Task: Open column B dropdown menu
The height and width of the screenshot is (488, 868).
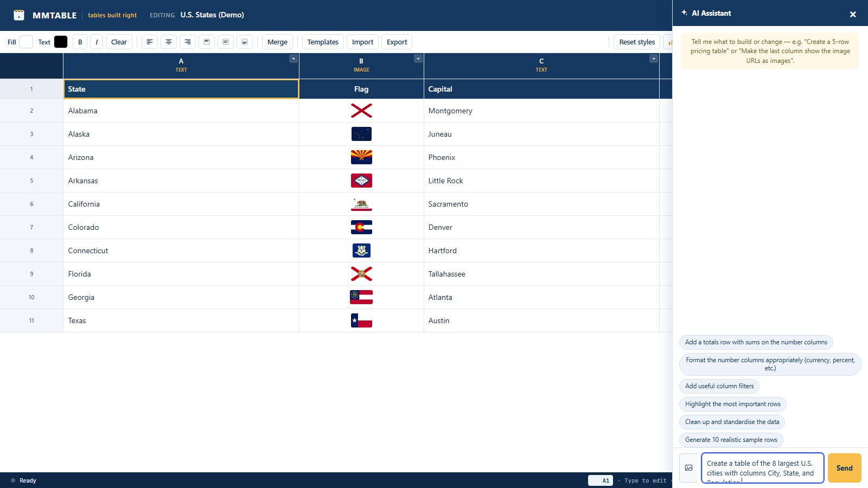Action: [418, 59]
